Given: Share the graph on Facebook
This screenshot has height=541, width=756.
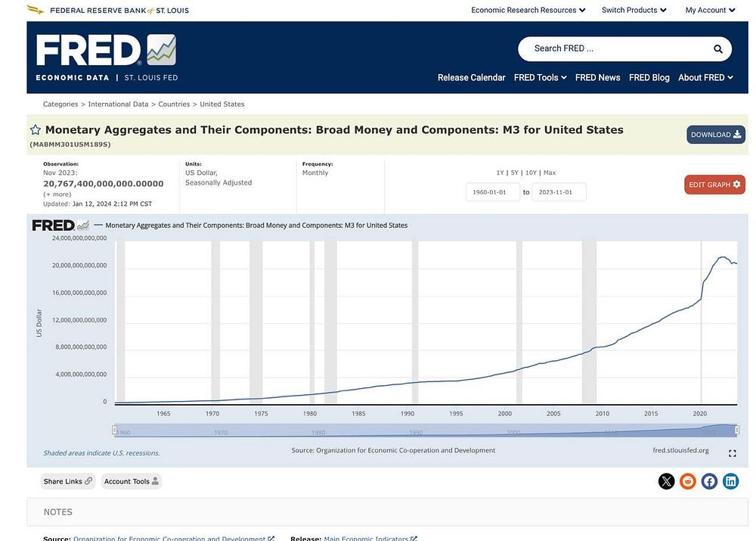Looking at the screenshot, I should pos(709,481).
